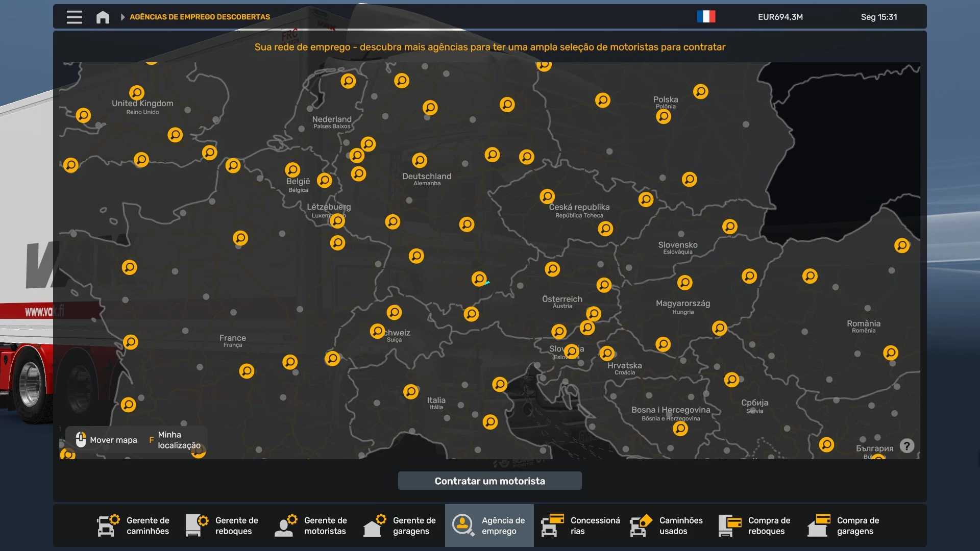Select Agência de emprego tab

coord(489,525)
